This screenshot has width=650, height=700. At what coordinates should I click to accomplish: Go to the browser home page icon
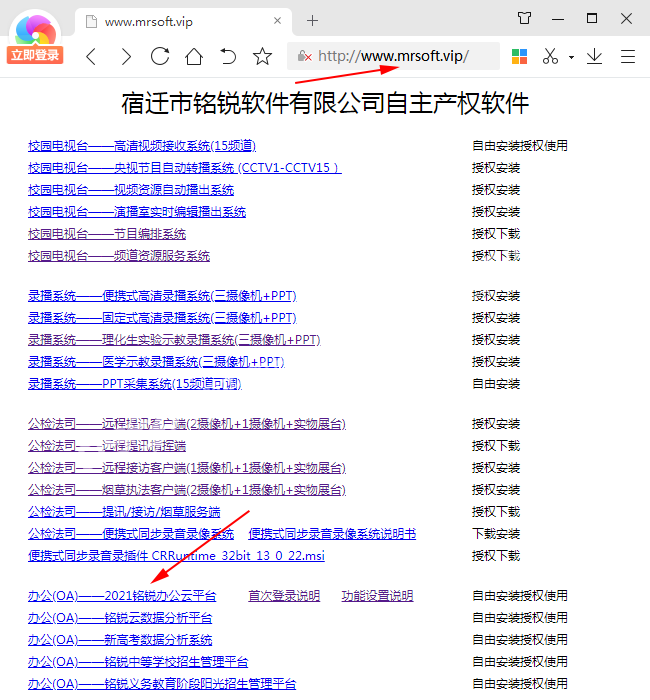tap(194, 56)
